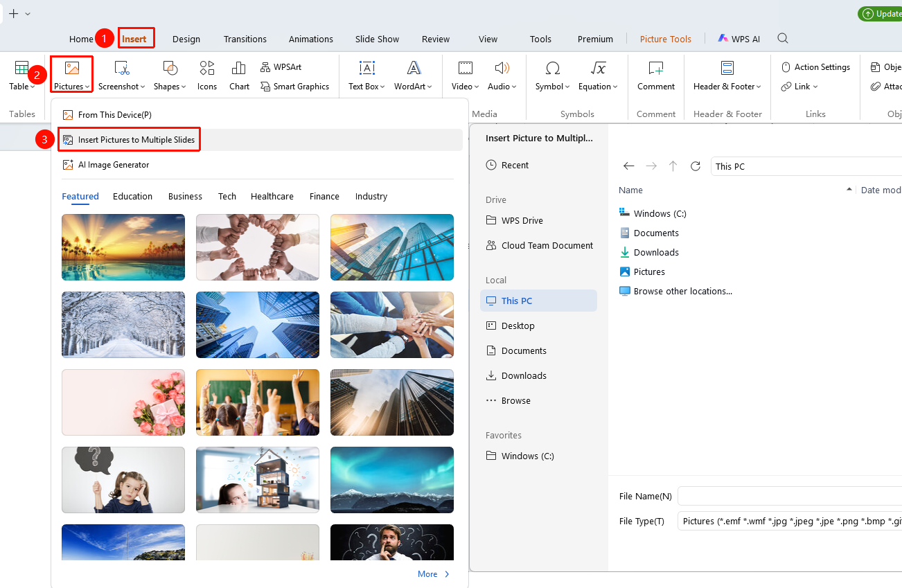Click the Comment icon in ribbon
Image resolution: width=902 pixels, height=588 pixels.
pyautogui.click(x=656, y=75)
